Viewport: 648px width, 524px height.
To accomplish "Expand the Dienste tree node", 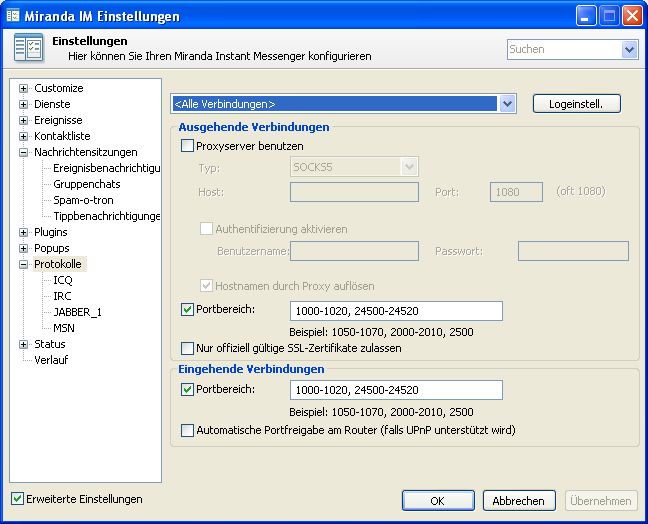I will click(24, 105).
